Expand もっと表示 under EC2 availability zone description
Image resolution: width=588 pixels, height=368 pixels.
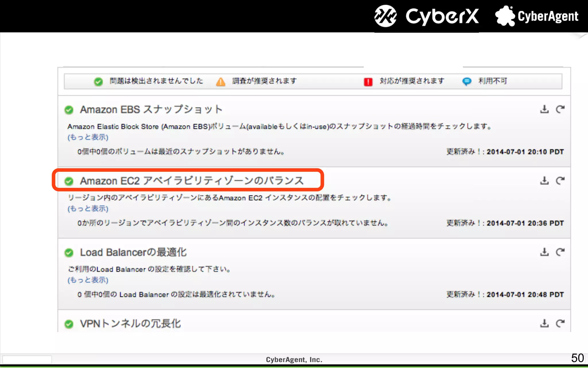(88, 209)
